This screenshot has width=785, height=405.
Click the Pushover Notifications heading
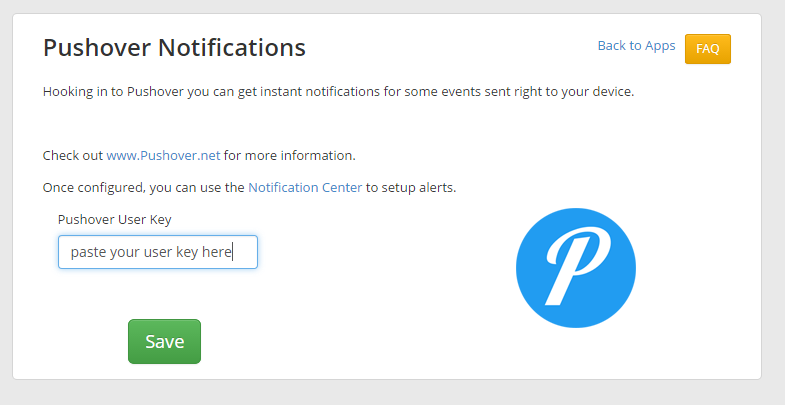[174, 47]
